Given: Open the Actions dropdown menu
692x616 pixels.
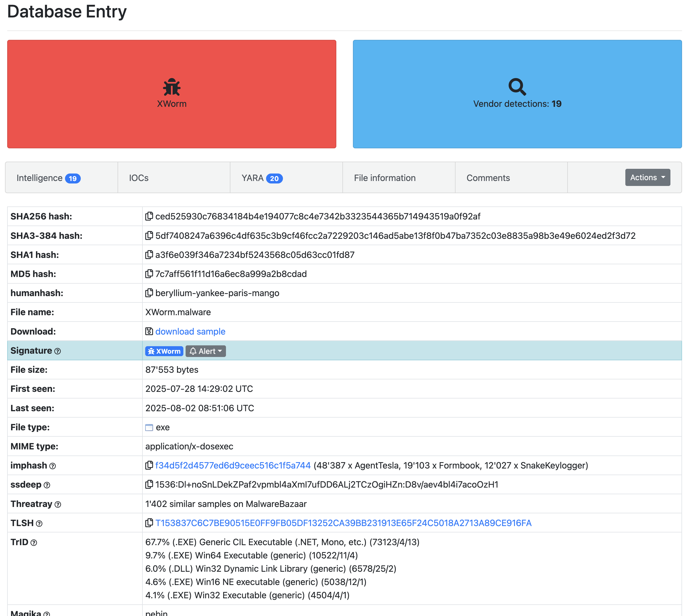Looking at the screenshot, I should point(647,177).
